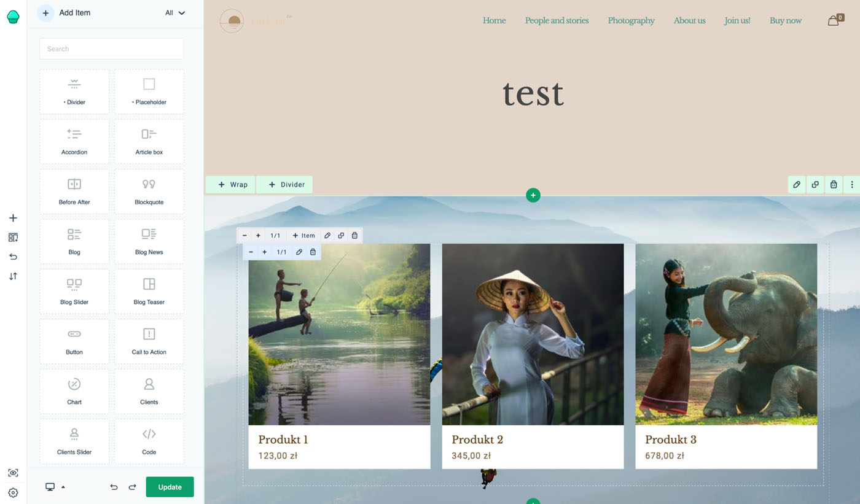
Task: Open pre-built sections icon in left sidebar
Action: pos(13,238)
